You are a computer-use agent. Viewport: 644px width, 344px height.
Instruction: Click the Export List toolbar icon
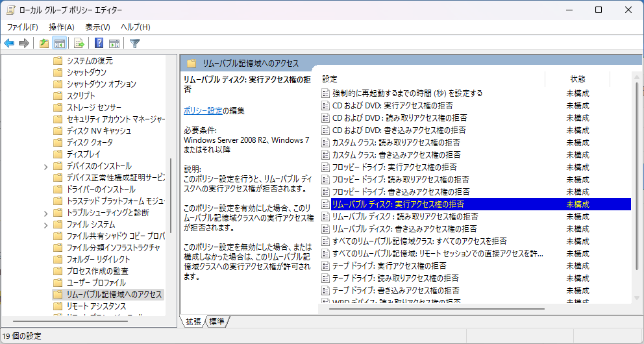[x=79, y=43]
